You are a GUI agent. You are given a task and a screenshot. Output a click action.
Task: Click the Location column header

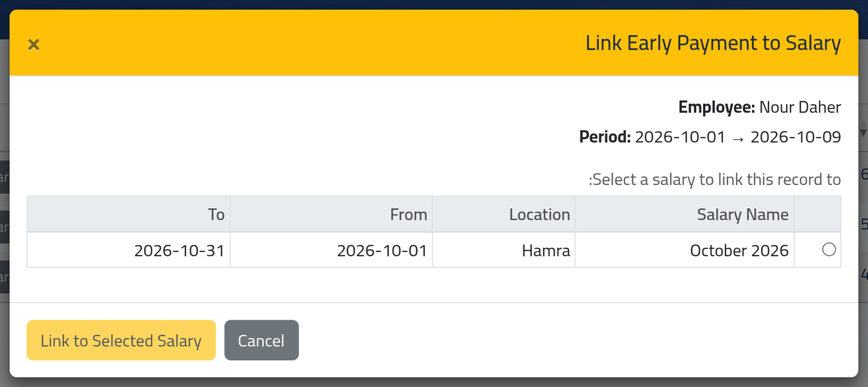pos(504,215)
